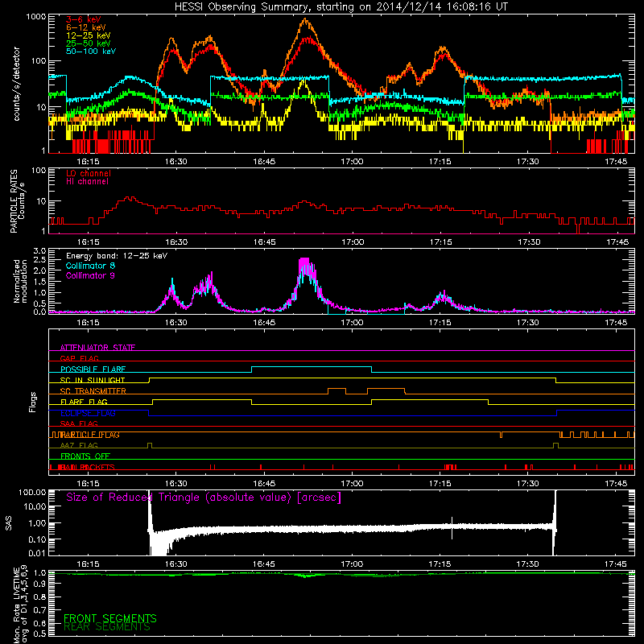
Task: Click the '3.0' tick label on the modulation plot
Action: [39, 251]
